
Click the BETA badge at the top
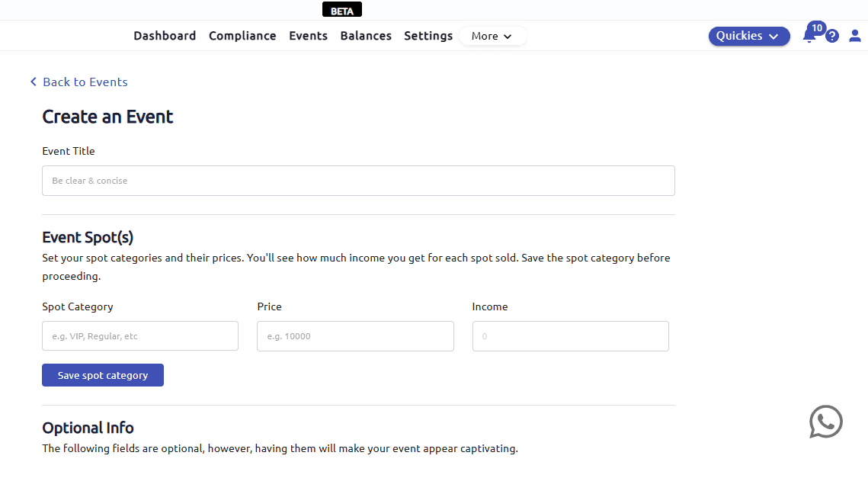click(x=342, y=11)
